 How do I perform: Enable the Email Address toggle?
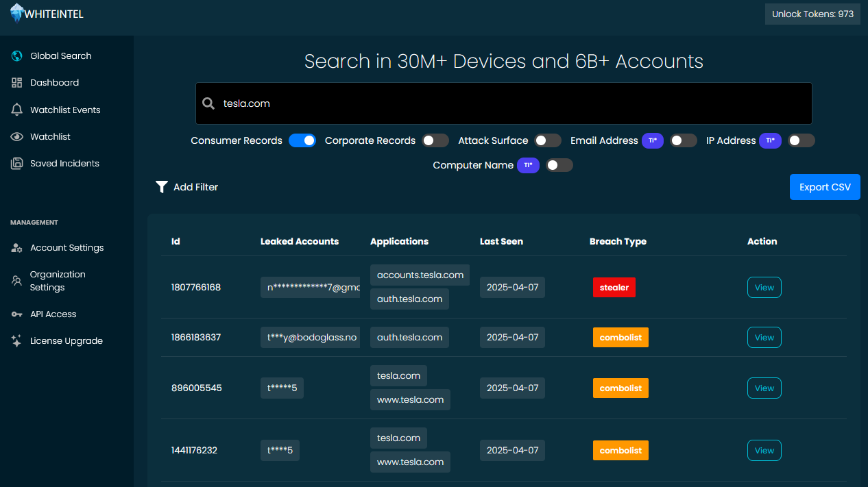pos(684,140)
